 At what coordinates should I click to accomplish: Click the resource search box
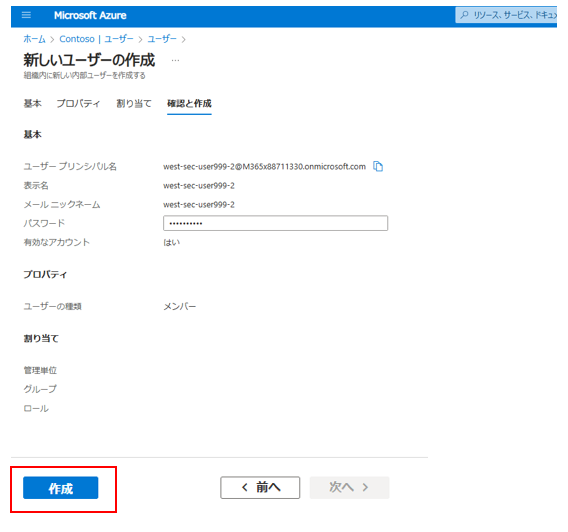tap(506, 15)
